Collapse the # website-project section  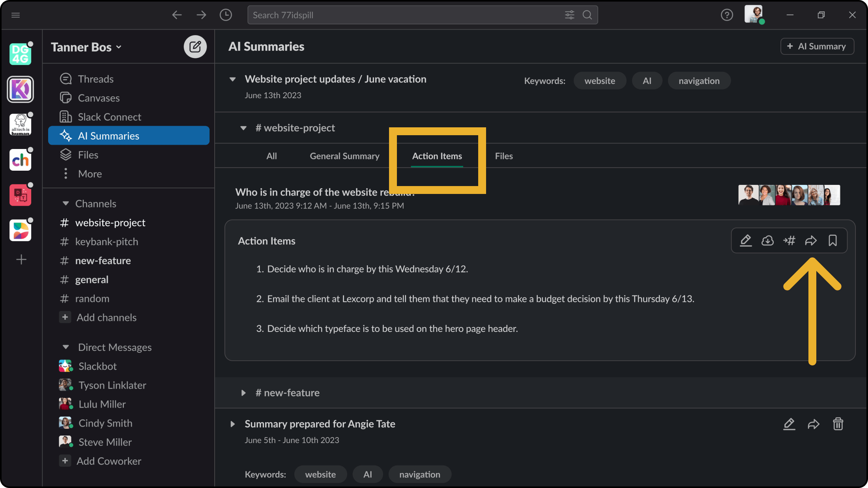click(x=243, y=128)
